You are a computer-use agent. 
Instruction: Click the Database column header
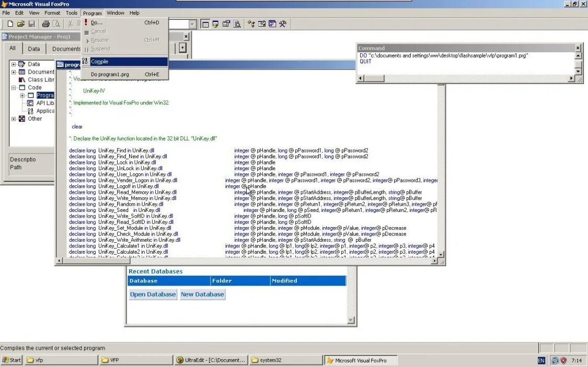click(169, 281)
